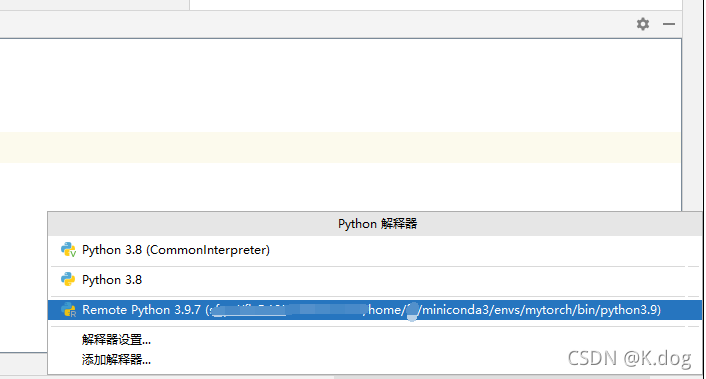Choose the plain Python 3.8 interpreter

click(375, 280)
